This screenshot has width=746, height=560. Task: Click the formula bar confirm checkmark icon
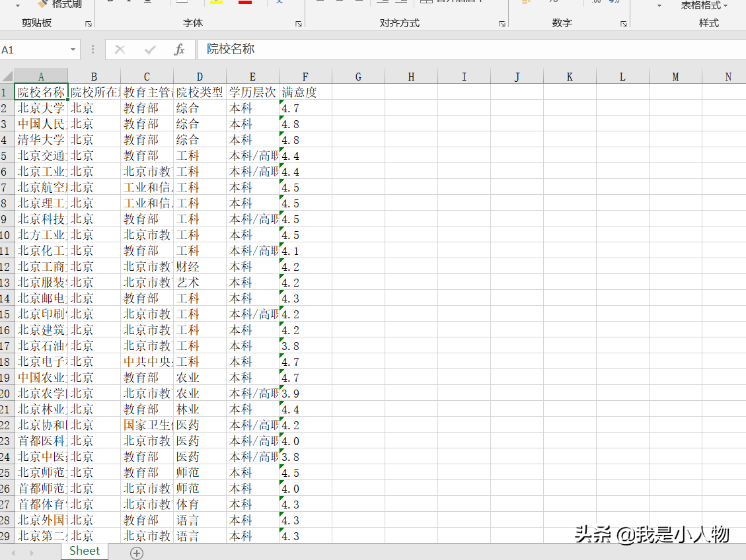click(150, 50)
